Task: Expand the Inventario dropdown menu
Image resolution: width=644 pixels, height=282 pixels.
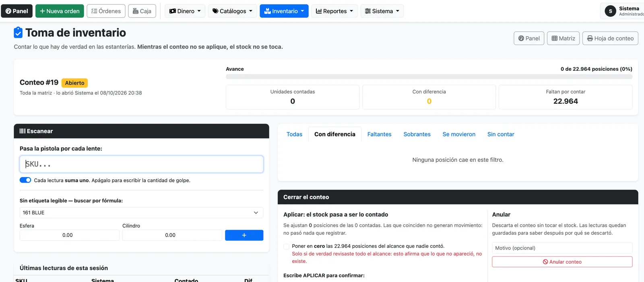Action: (x=284, y=11)
